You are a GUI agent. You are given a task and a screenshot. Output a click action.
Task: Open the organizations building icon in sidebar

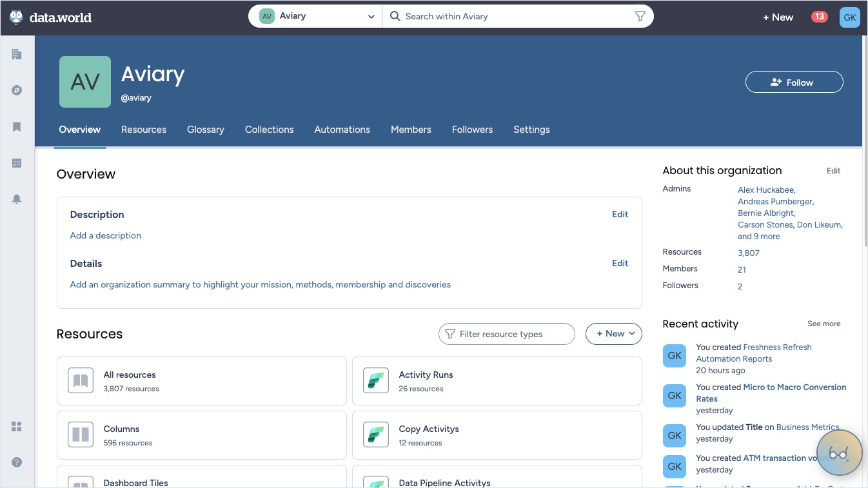click(x=17, y=54)
